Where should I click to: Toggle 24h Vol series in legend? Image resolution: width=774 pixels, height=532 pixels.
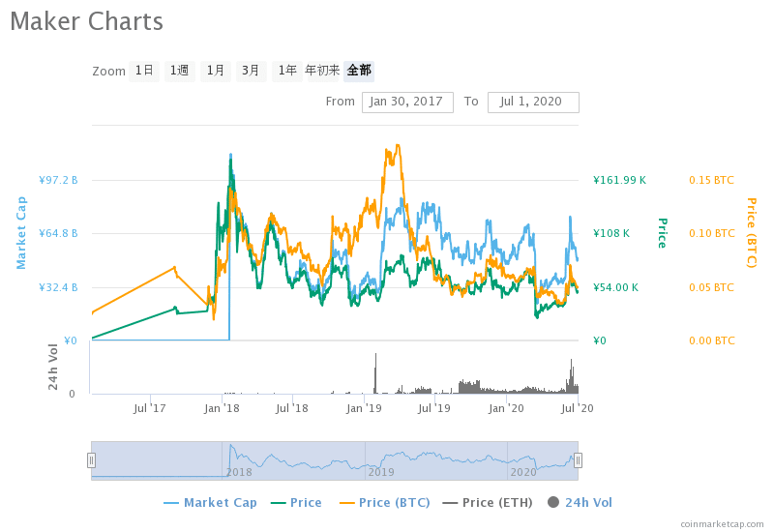click(x=580, y=503)
